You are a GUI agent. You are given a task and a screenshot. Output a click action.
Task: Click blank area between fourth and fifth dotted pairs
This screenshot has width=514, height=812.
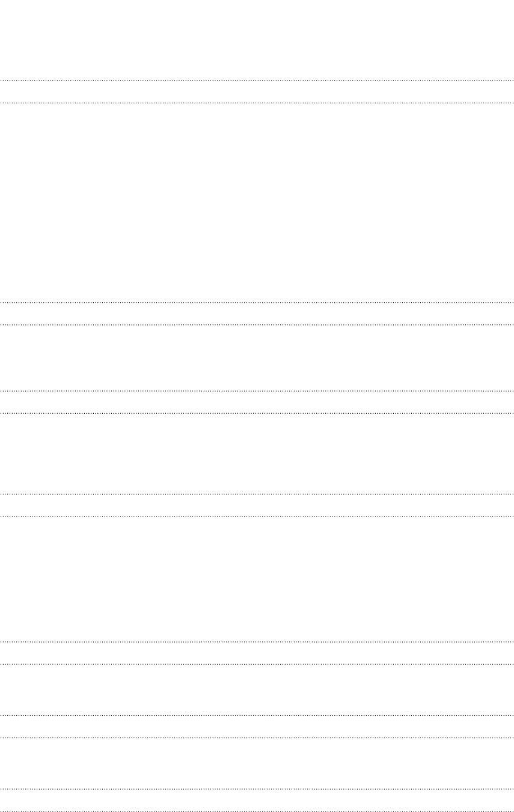(257, 579)
